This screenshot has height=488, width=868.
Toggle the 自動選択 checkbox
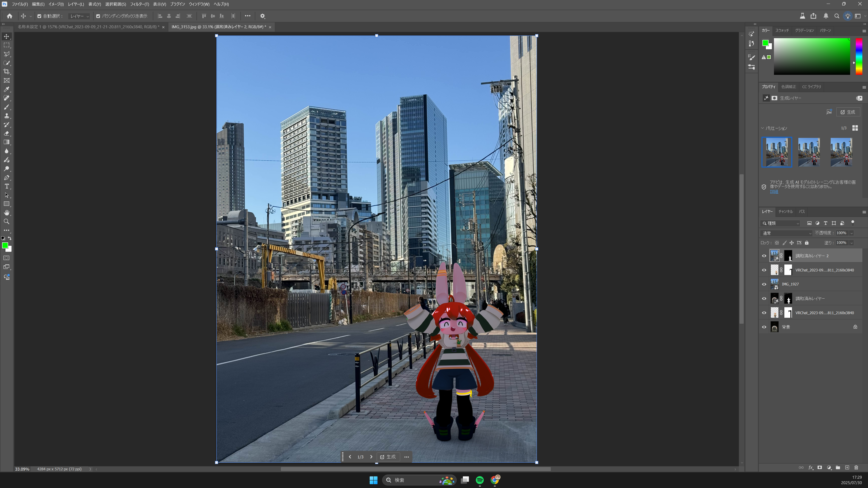39,16
